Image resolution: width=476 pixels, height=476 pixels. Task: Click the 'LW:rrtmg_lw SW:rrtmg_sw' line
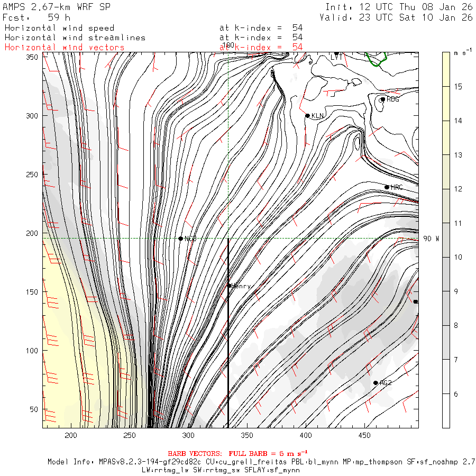click(x=221, y=470)
